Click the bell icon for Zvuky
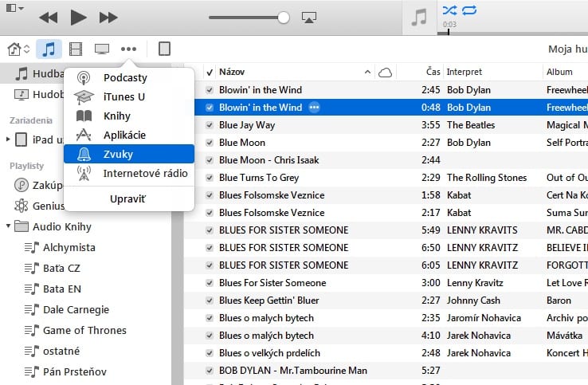Viewport: 588px width, 385px height. pyautogui.click(x=84, y=154)
